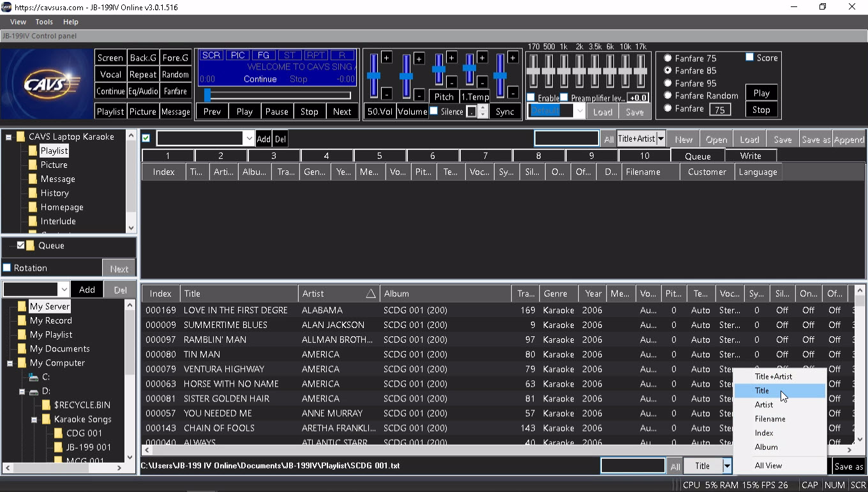Select the row SUMMERTIME BLUES
The height and width of the screenshot is (492, 868).
(x=498, y=325)
